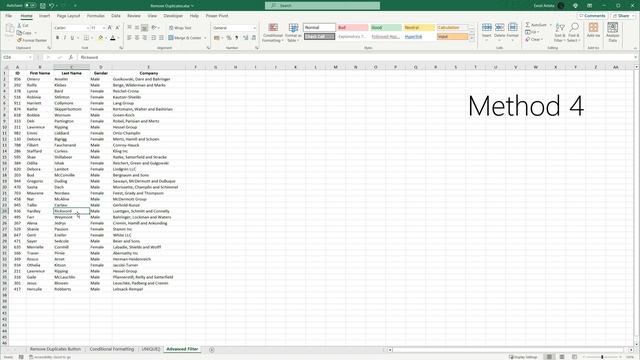Apply the Bad cell style
640x360 pixels.
pyautogui.click(x=353, y=27)
